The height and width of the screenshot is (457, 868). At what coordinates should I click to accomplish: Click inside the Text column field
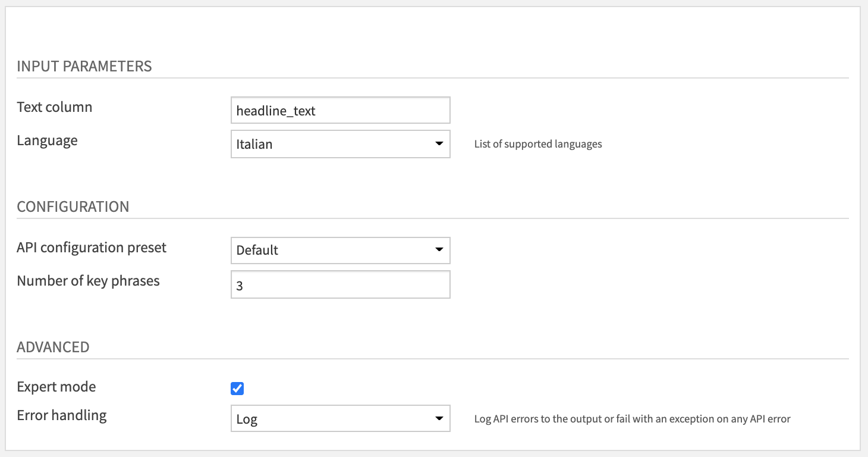339,110
